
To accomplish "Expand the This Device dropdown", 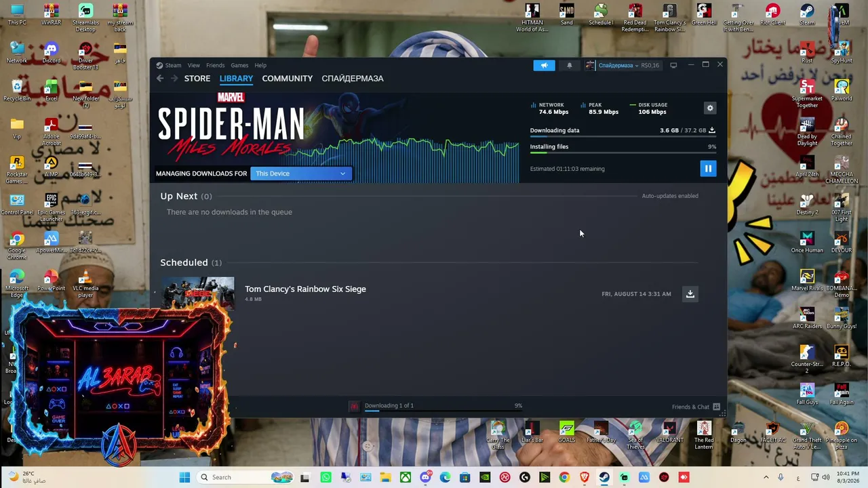I will (301, 174).
